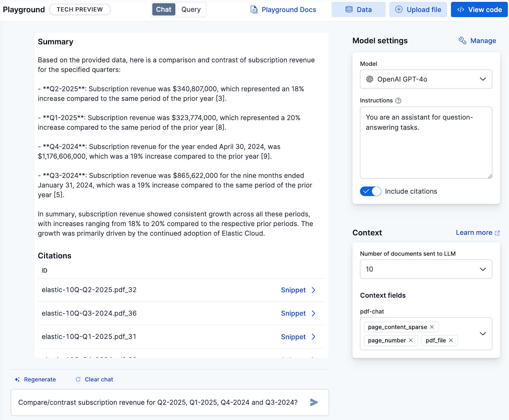Expand snippet for elastic-10Q-Q1-2025.pdf_31

coord(313,337)
